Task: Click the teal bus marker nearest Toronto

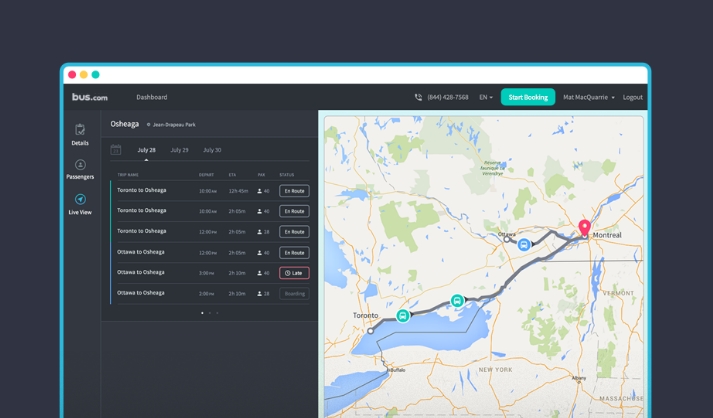Action: [403, 315]
